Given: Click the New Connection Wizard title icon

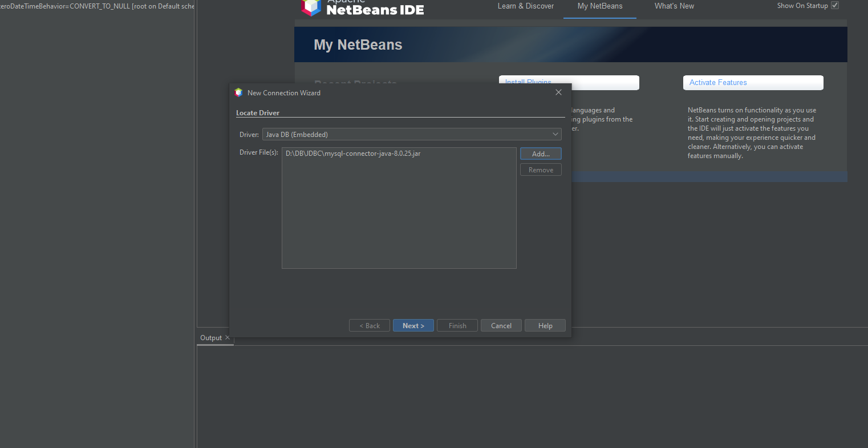Looking at the screenshot, I should pos(238,92).
